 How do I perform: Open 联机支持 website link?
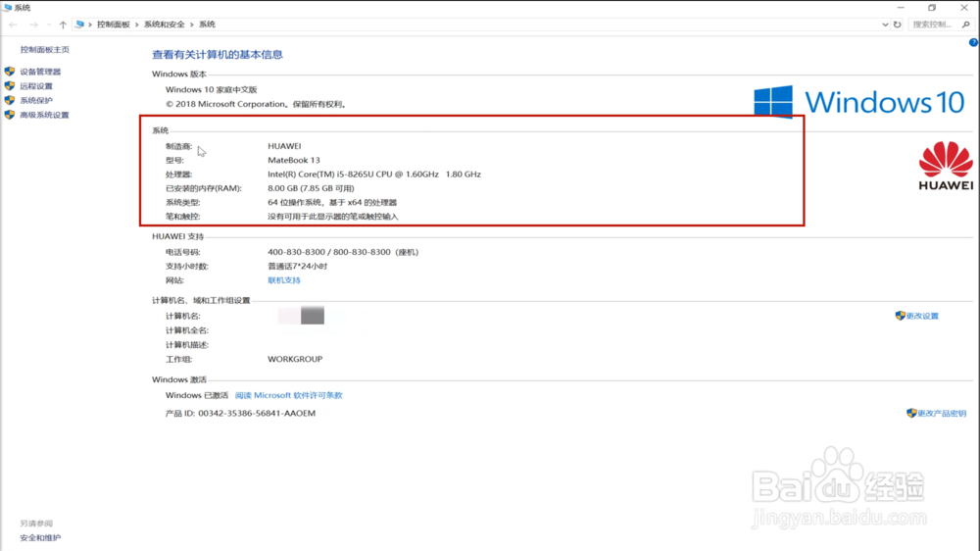(284, 280)
